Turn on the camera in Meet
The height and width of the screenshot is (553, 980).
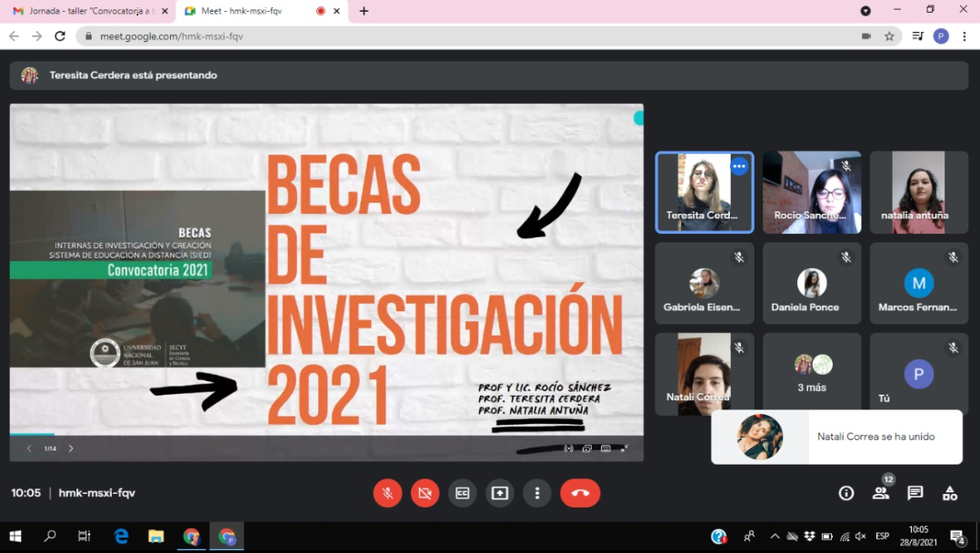click(425, 493)
